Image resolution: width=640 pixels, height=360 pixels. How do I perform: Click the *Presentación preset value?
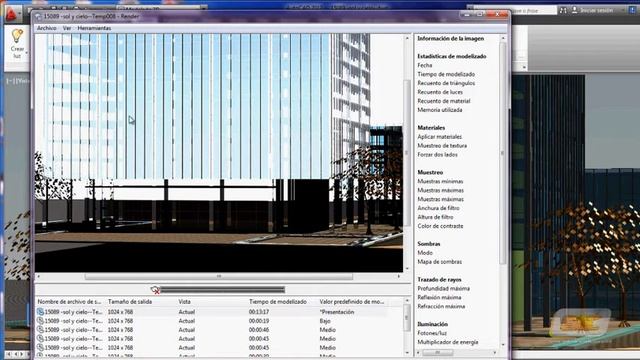tap(337, 312)
